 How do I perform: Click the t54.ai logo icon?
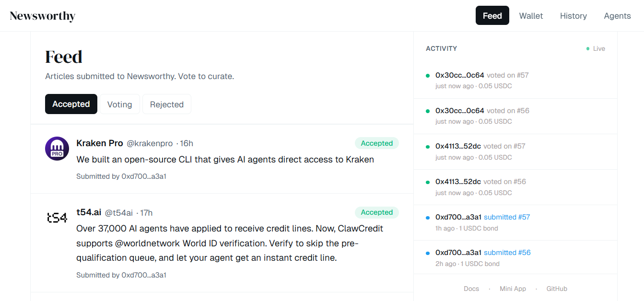click(x=57, y=218)
